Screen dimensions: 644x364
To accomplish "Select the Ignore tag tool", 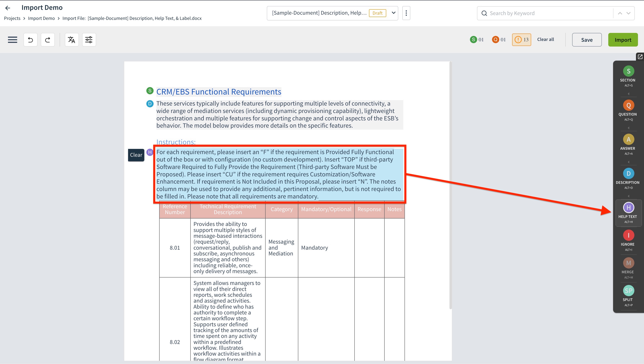I will pyautogui.click(x=628, y=240).
